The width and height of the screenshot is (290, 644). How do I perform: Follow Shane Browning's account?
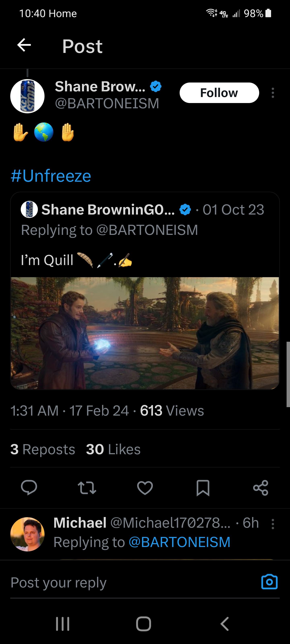pyautogui.click(x=219, y=93)
